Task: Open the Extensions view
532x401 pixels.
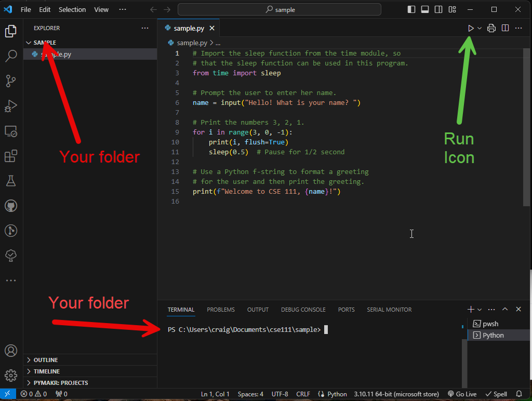Action: (x=11, y=156)
